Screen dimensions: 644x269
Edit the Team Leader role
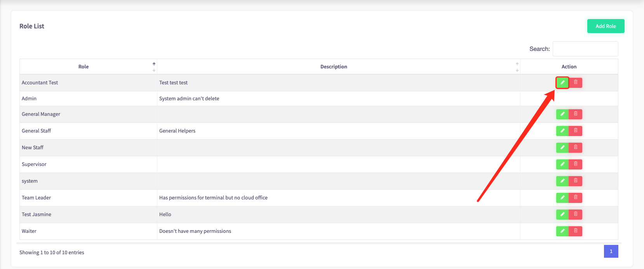click(562, 197)
